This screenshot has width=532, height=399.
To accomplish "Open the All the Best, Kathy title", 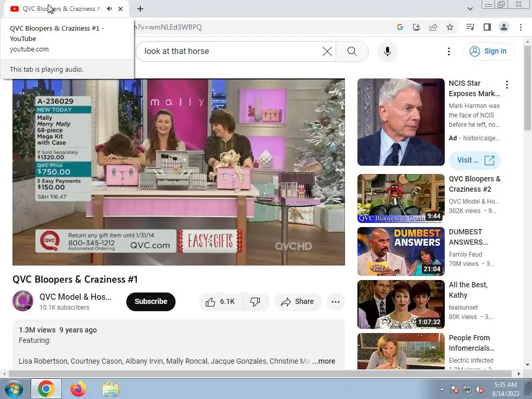I will [468, 290].
